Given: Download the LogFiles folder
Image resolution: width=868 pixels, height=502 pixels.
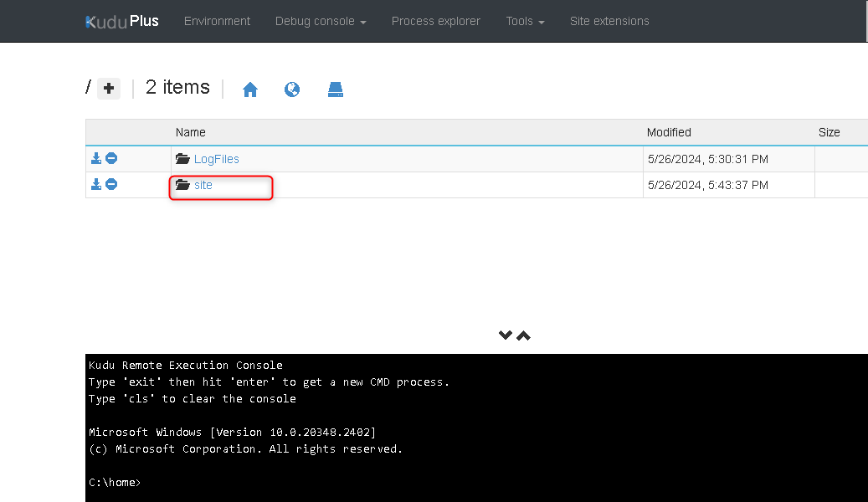Looking at the screenshot, I should 96,158.
